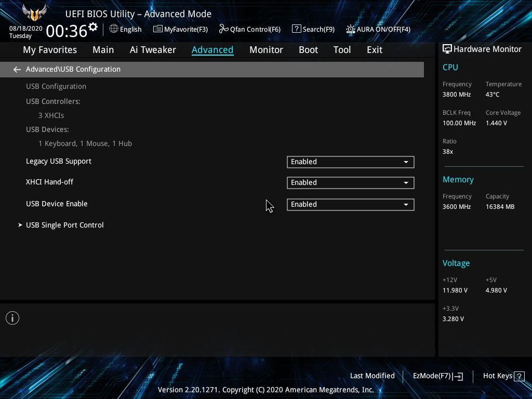Click the MyFavorite list icon
The width and height of the screenshot is (532, 399).
click(158, 29)
